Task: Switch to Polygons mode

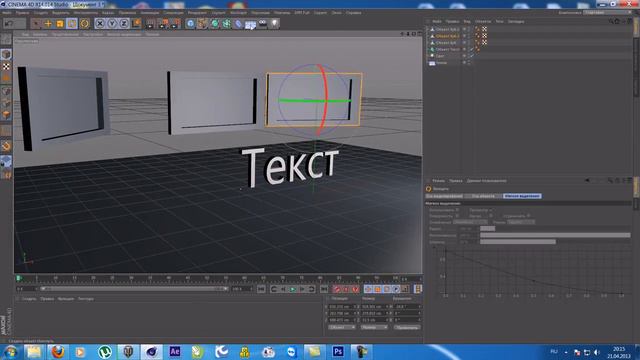Action: [x=6, y=116]
